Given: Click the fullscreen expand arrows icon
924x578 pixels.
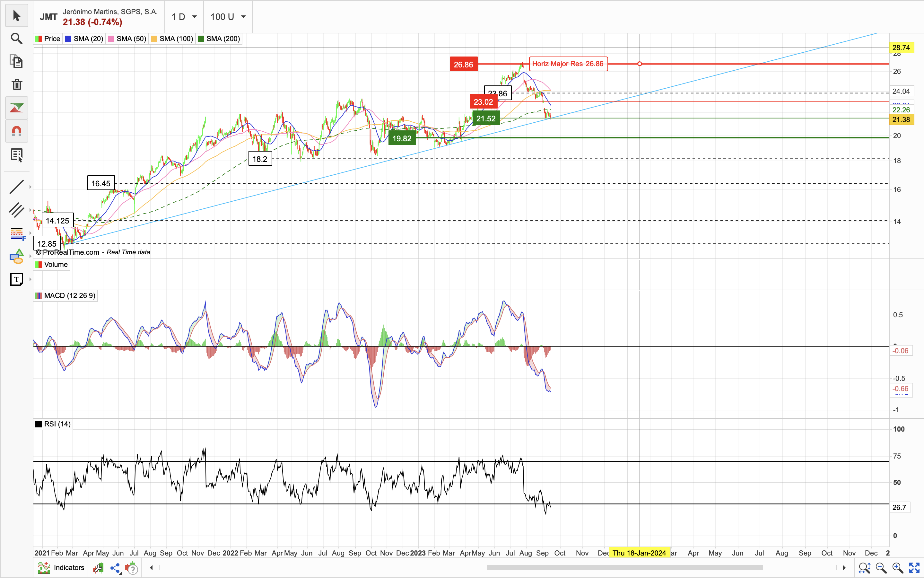Looking at the screenshot, I should click(914, 568).
